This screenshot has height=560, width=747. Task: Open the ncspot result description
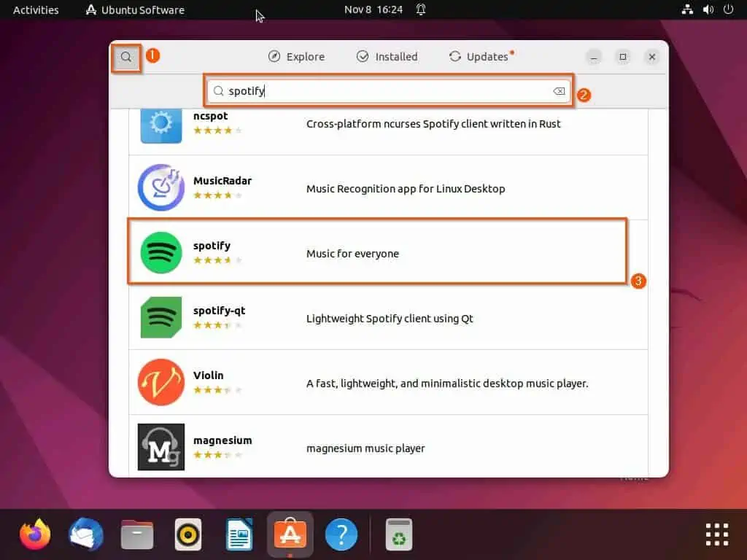tap(433, 123)
